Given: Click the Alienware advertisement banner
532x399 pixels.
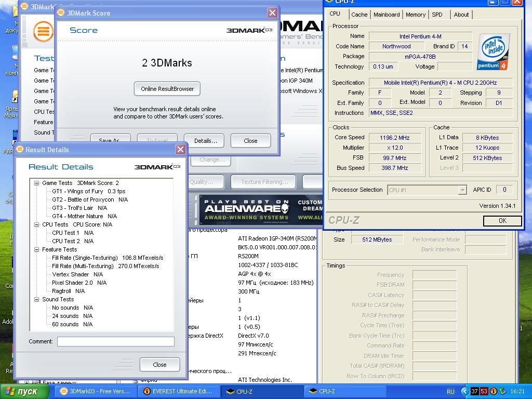Looking at the screenshot, I should 260,210.
